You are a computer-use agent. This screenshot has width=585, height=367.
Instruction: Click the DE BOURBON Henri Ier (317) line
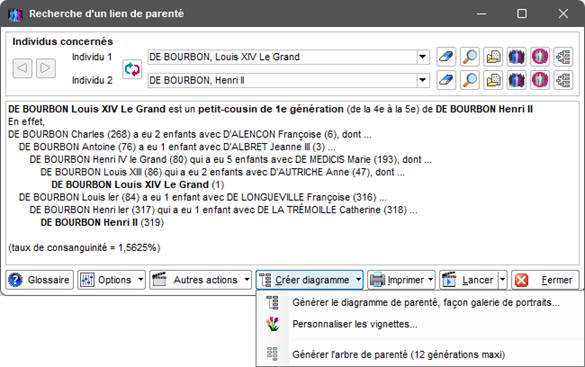[x=223, y=210]
